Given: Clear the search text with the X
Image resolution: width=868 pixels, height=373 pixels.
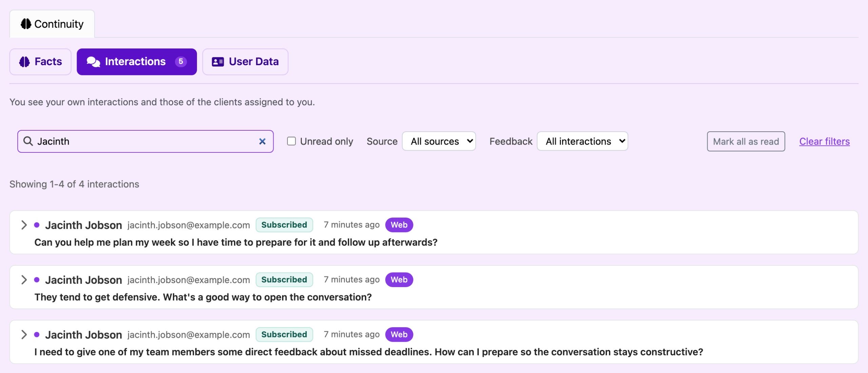Looking at the screenshot, I should point(262,141).
